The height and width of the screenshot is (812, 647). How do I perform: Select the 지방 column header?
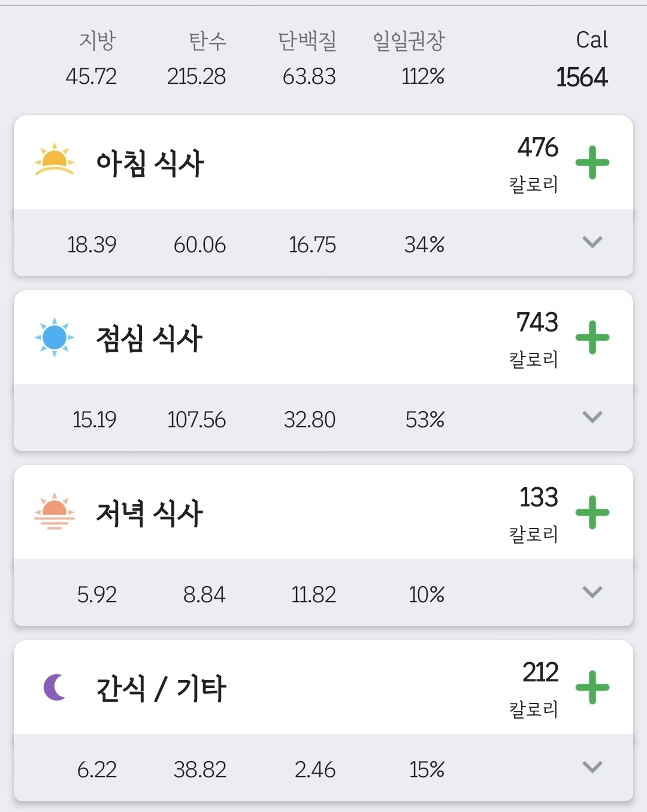[97, 41]
